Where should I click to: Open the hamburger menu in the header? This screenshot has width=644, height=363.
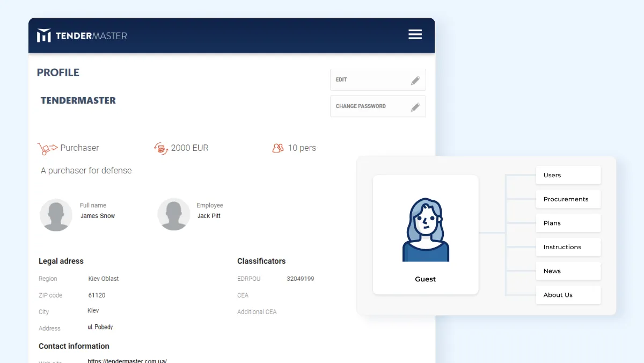415,34
